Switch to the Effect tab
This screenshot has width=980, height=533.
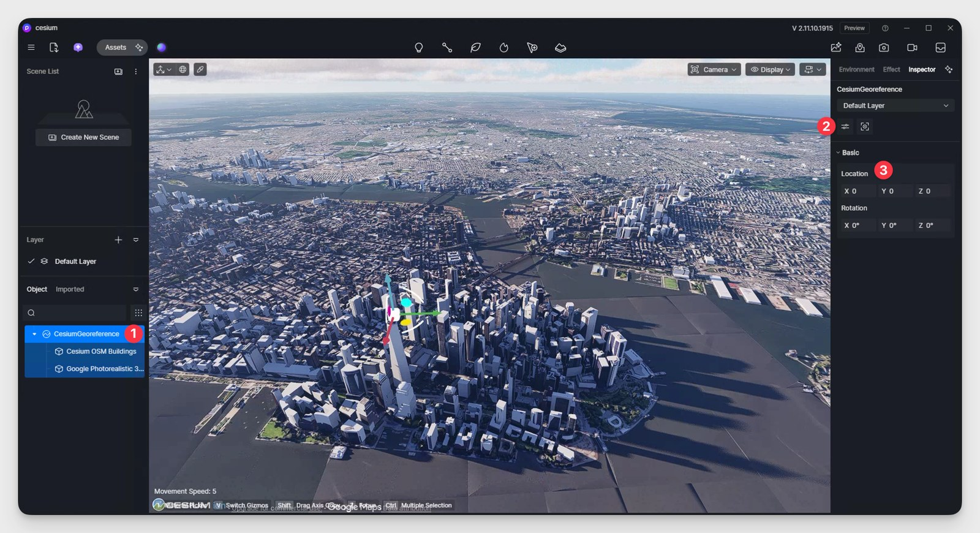pos(891,69)
